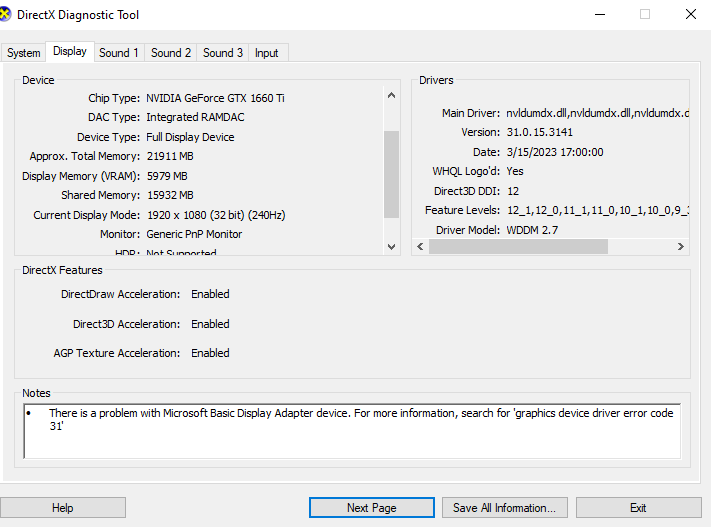Open the Sound 1 tab
This screenshot has width=711, height=527.
tap(119, 53)
